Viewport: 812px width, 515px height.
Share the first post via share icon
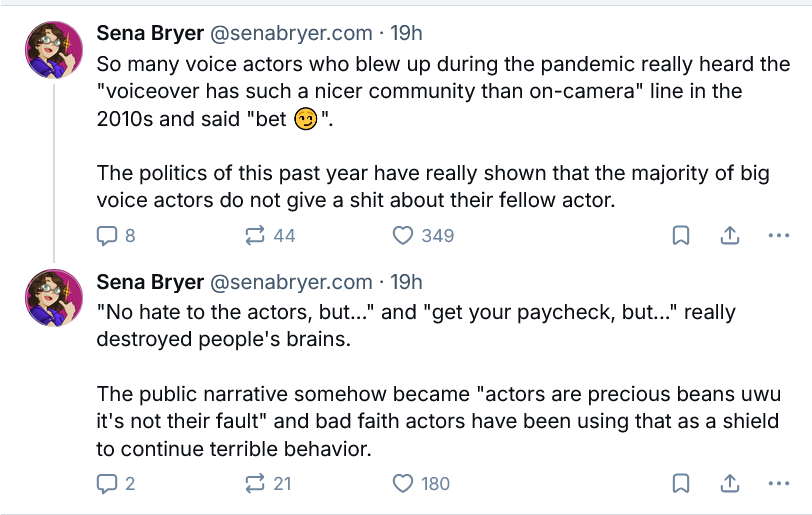730,236
